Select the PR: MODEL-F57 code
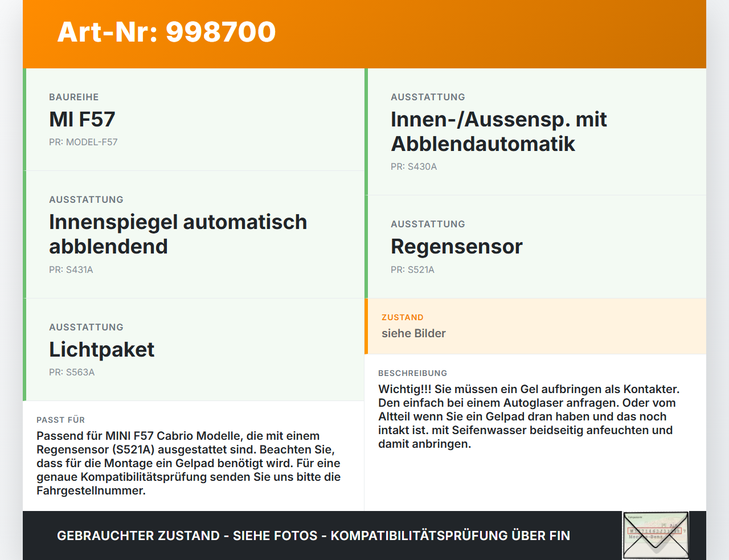The height and width of the screenshot is (560, 729). point(83,142)
